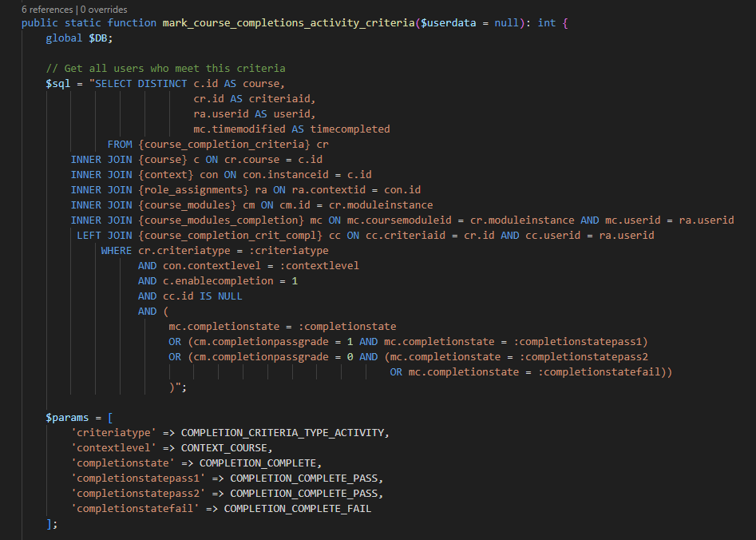756x540 pixels.
Task: Click the 'FROM' keyword
Action: pos(120,145)
